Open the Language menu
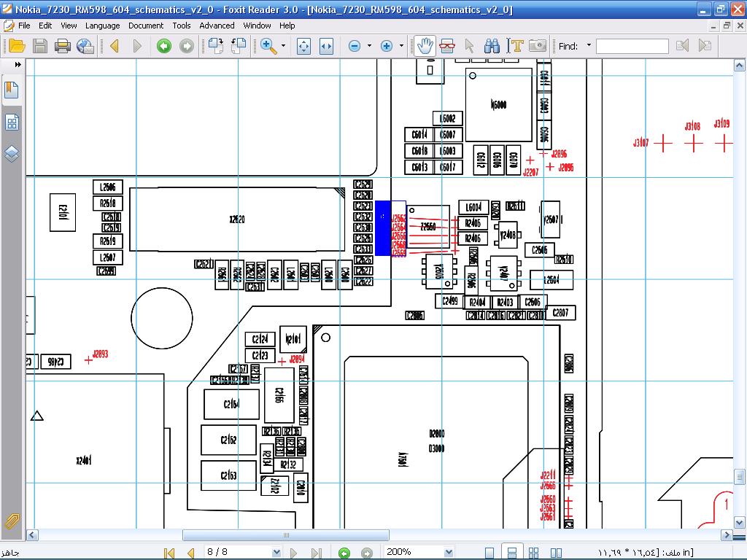 click(x=102, y=26)
